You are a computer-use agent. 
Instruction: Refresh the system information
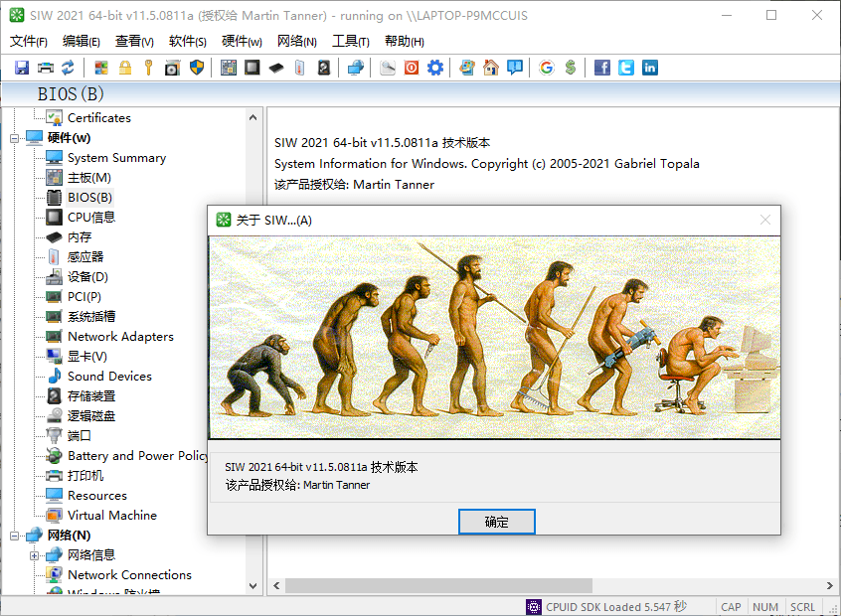68,67
